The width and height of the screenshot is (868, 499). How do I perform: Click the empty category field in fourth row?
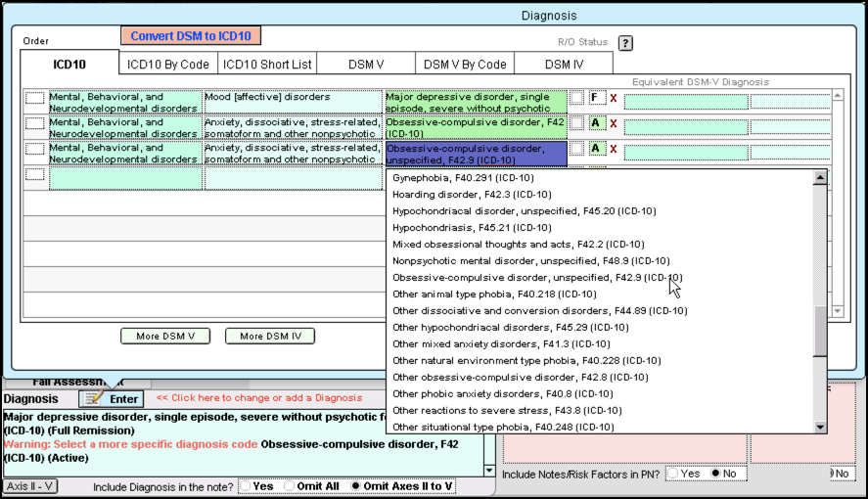[124, 178]
